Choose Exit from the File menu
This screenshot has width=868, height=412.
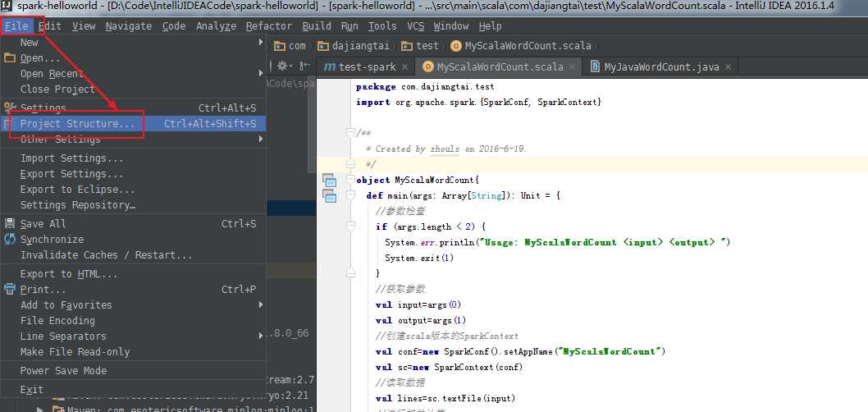[134, 390]
